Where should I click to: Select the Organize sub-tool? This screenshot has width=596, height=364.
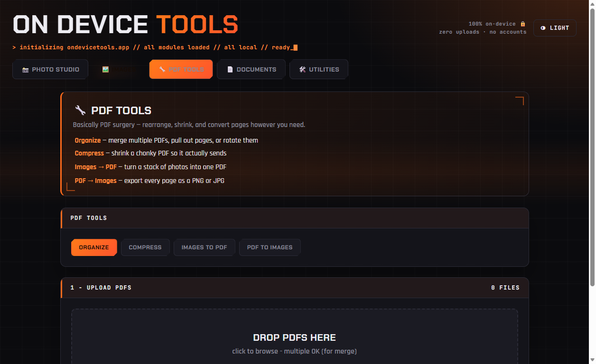(94, 247)
